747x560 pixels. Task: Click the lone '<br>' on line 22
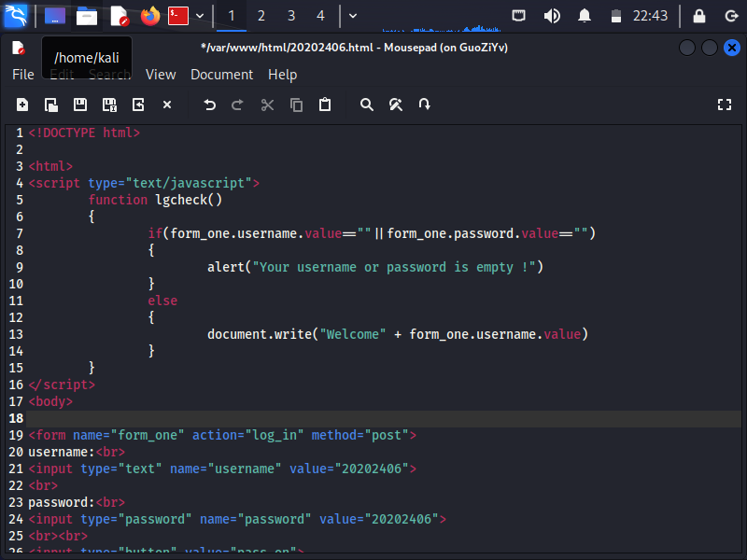pos(43,485)
